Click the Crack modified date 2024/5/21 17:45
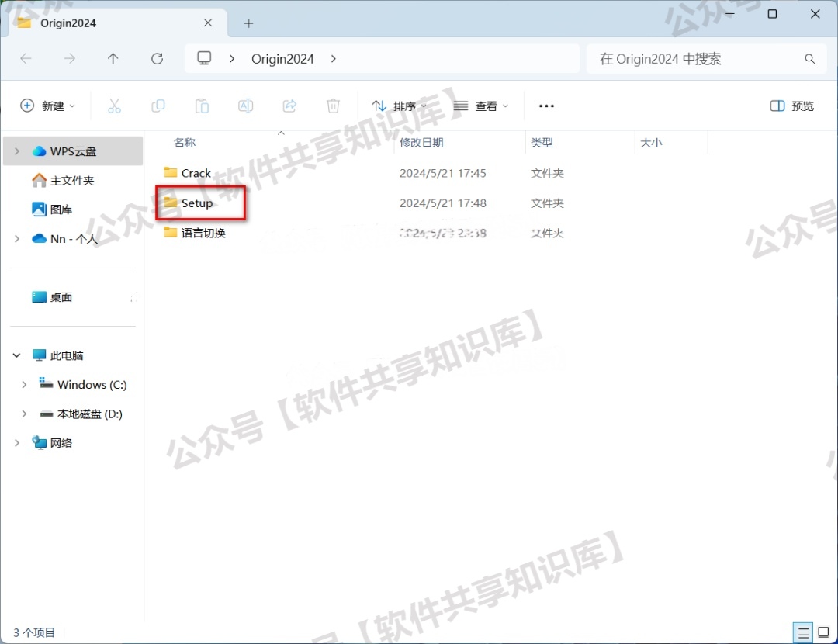 point(442,173)
